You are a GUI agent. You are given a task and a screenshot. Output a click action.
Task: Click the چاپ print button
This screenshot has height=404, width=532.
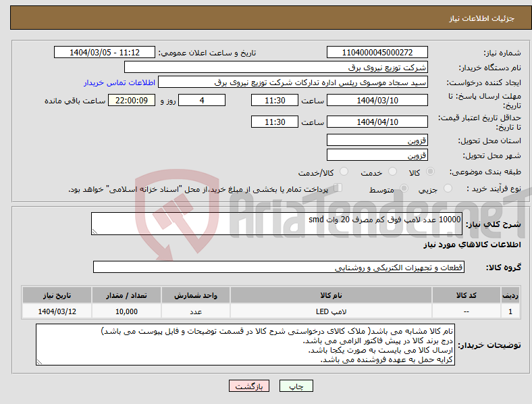coord(296,386)
